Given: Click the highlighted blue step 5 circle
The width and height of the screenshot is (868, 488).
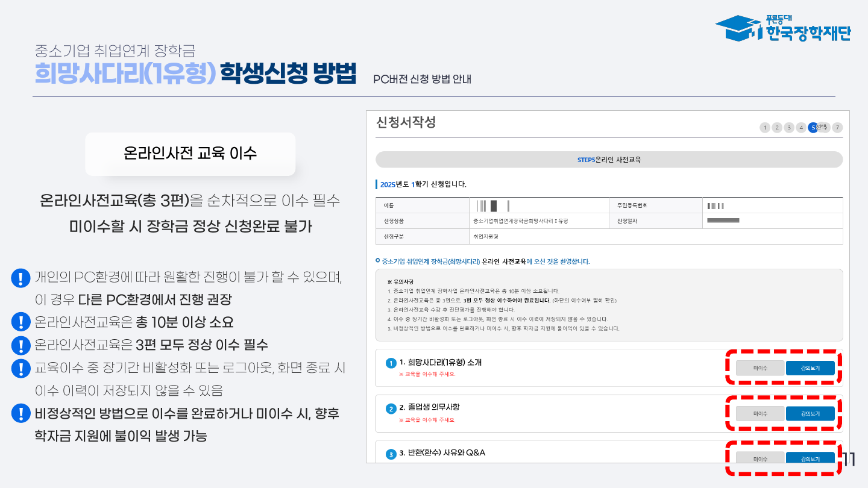Looking at the screenshot, I should 813,128.
